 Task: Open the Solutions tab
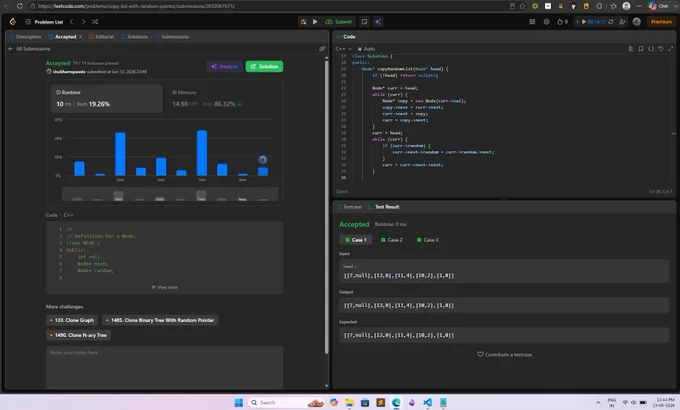click(134, 37)
